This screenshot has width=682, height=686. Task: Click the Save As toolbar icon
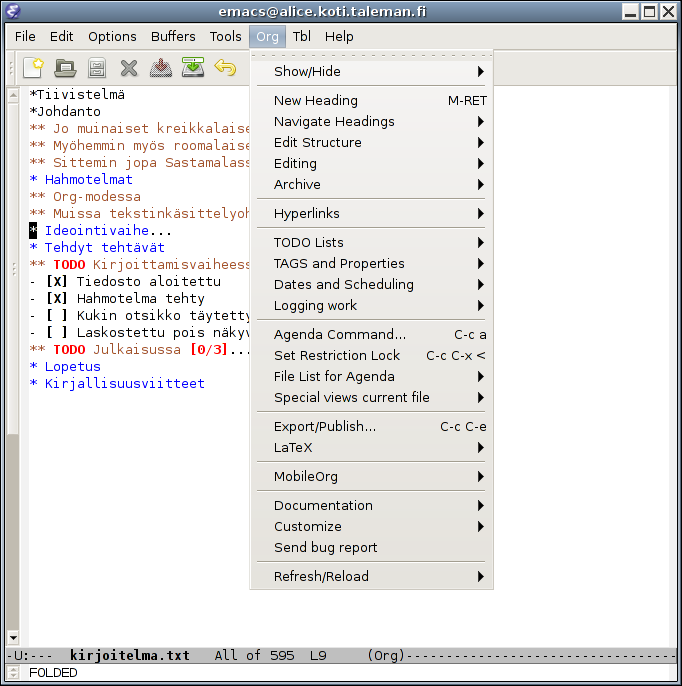[x=193, y=67]
